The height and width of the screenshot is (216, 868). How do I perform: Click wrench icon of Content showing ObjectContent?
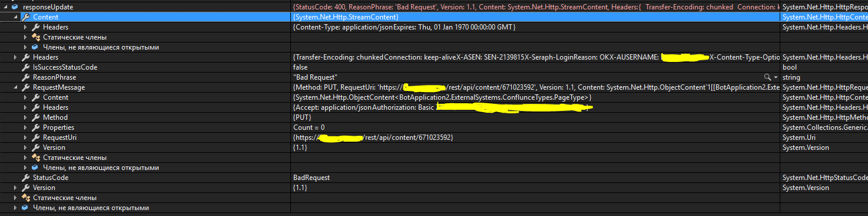point(35,97)
